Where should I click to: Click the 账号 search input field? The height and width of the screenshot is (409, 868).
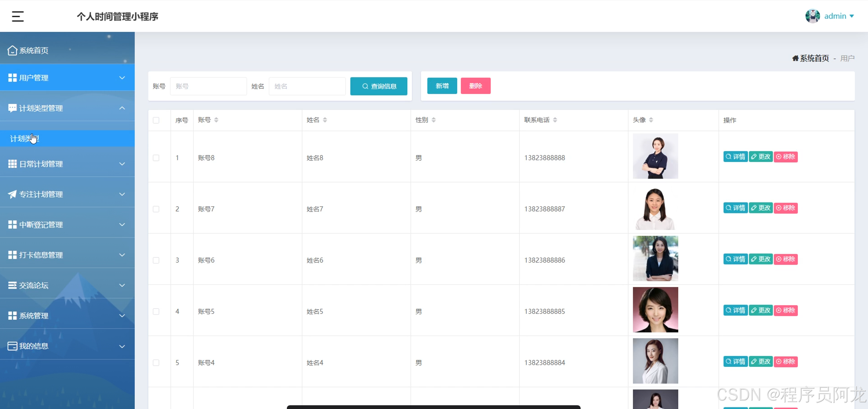coord(208,86)
